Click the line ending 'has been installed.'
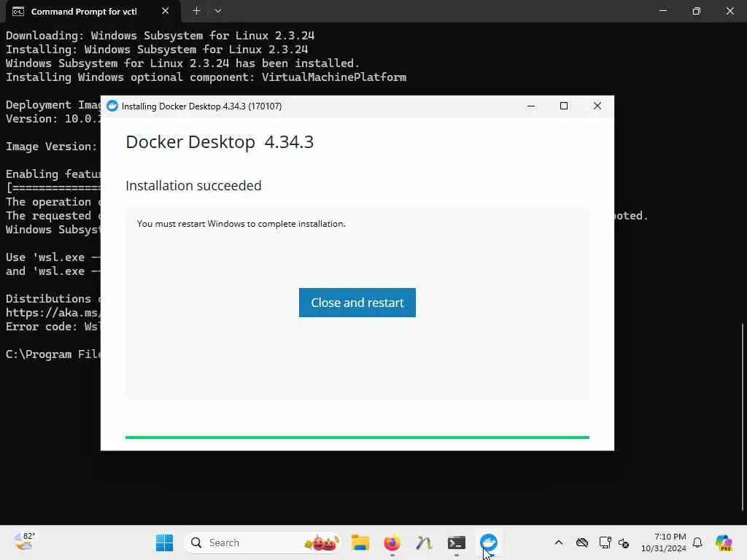The width and height of the screenshot is (747, 560). coord(182,63)
